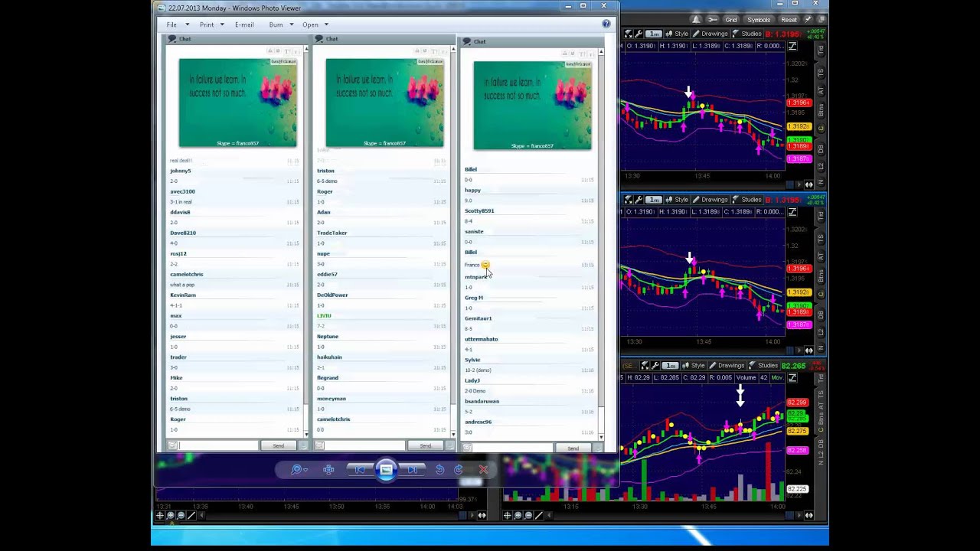
Task: Open the top chart's TS side tab
Action: coord(822,72)
